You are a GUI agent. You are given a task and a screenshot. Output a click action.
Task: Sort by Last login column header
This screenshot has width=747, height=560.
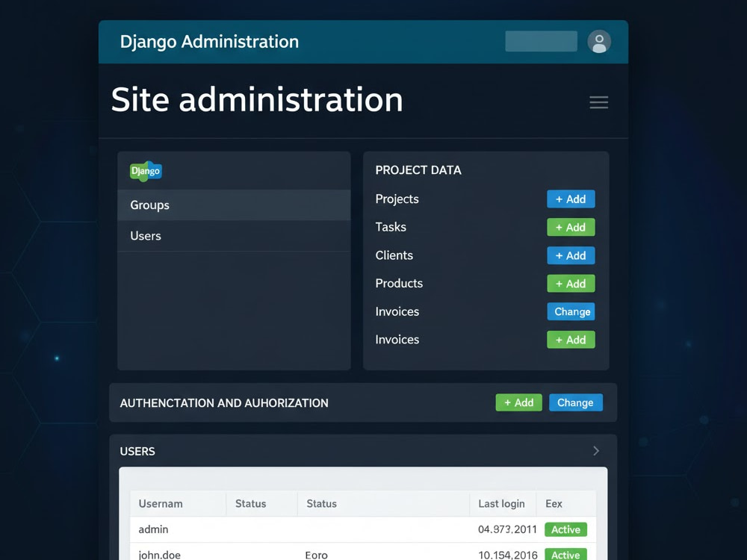coord(501,503)
